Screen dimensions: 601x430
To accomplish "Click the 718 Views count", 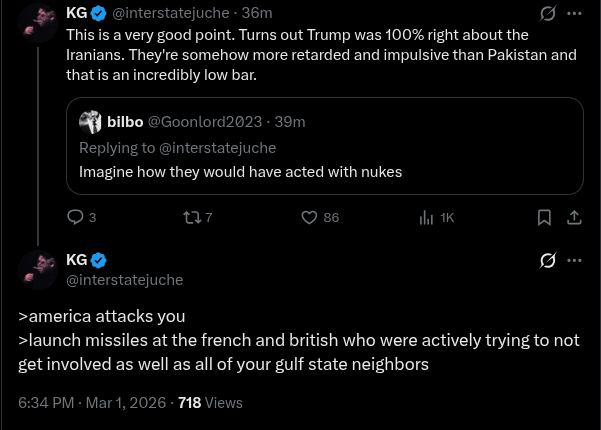I will 210,403.
